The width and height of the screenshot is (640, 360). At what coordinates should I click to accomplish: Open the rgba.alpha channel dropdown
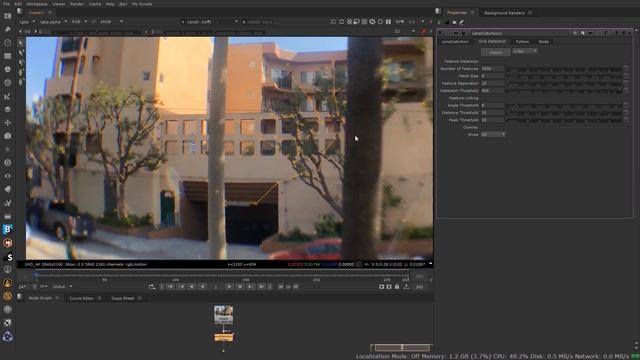point(53,22)
